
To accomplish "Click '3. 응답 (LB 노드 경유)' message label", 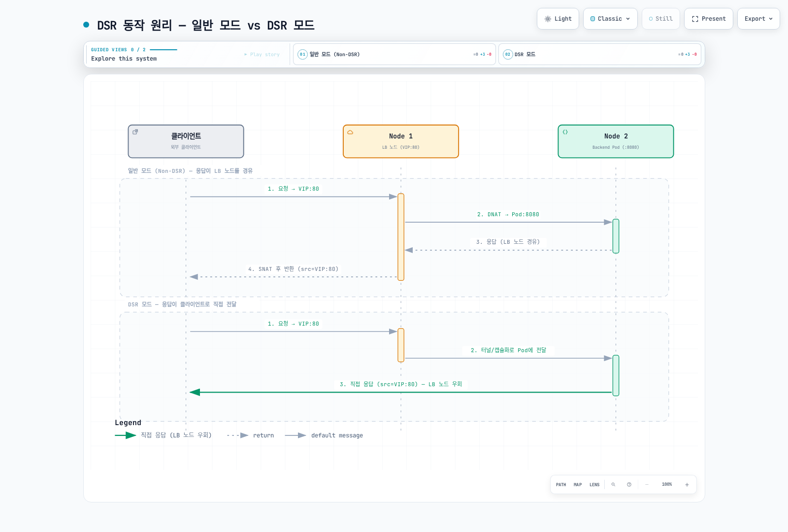I will 508,242.
